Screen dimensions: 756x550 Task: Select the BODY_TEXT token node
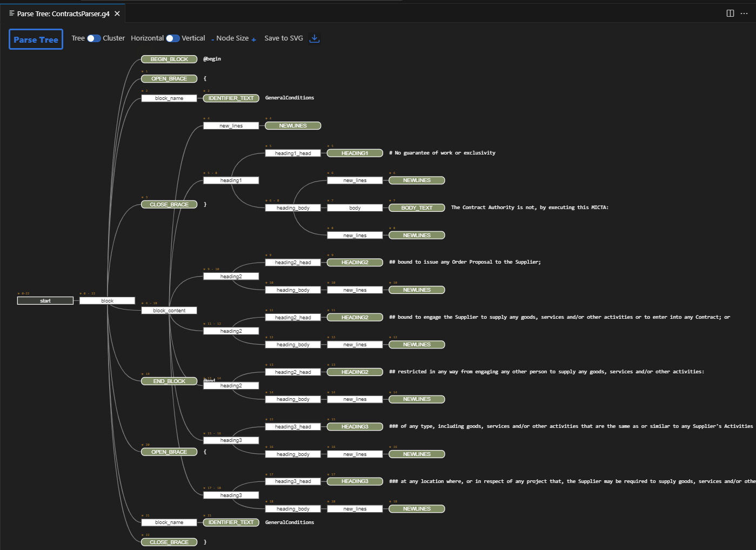pos(417,208)
